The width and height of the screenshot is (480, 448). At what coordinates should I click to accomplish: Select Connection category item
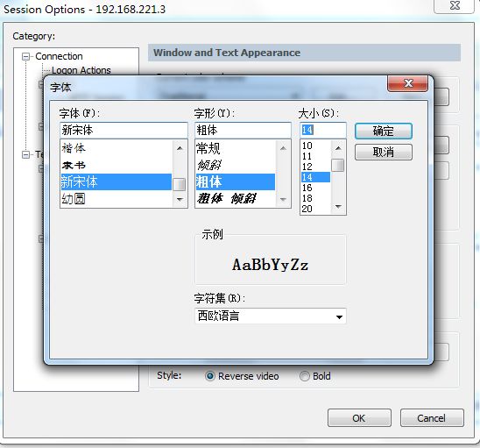pos(59,56)
